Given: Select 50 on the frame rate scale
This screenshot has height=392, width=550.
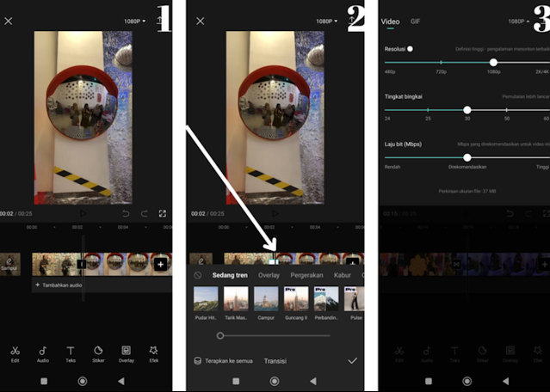Looking at the screenshot, I should pos(507,119).
